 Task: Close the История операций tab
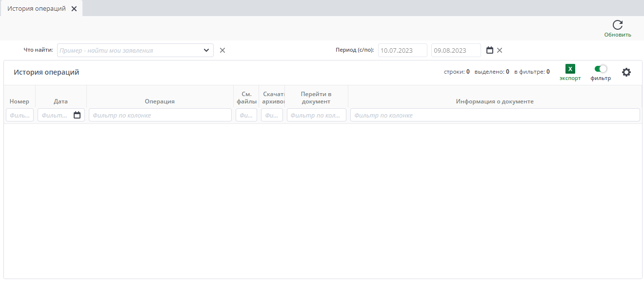click(74, 9)
